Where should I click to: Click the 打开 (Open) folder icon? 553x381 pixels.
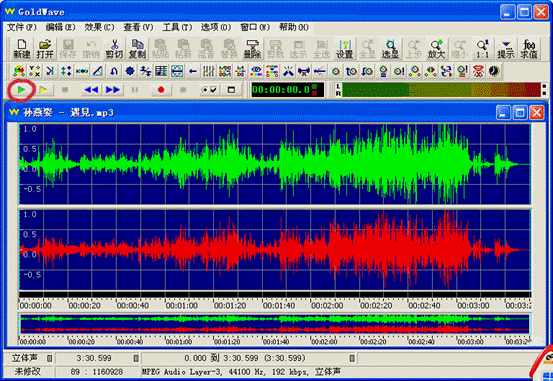pyautogui.click(x=45, y=49)
